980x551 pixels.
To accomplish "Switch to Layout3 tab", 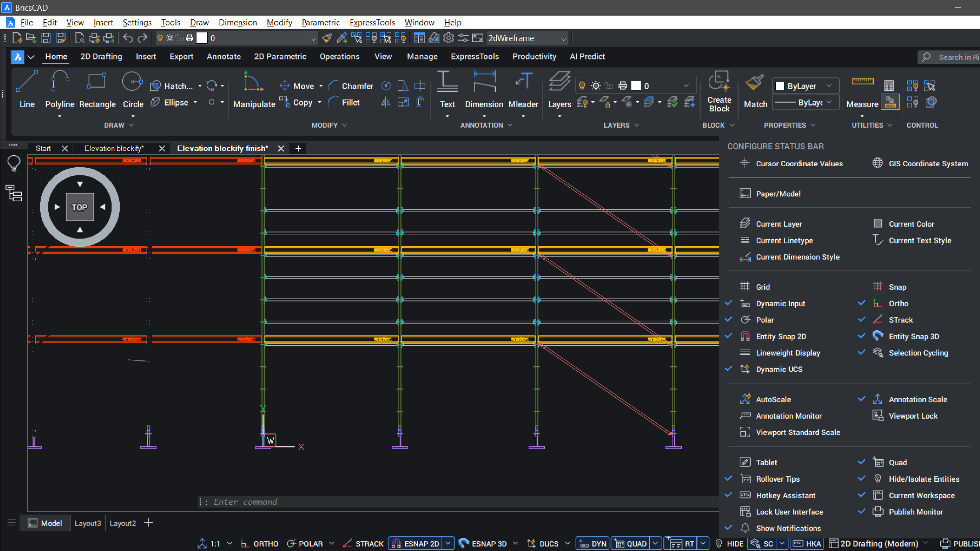I will click(88, 523).
